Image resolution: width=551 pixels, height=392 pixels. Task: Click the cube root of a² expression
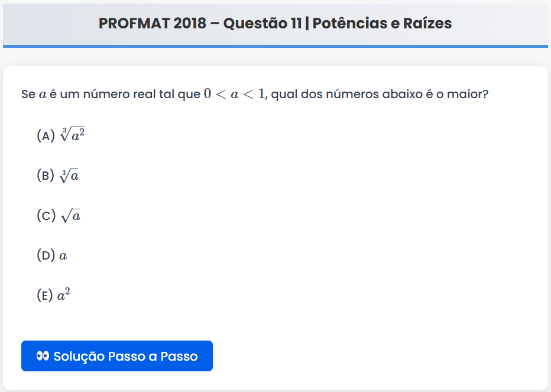click(x=73, y=135)
